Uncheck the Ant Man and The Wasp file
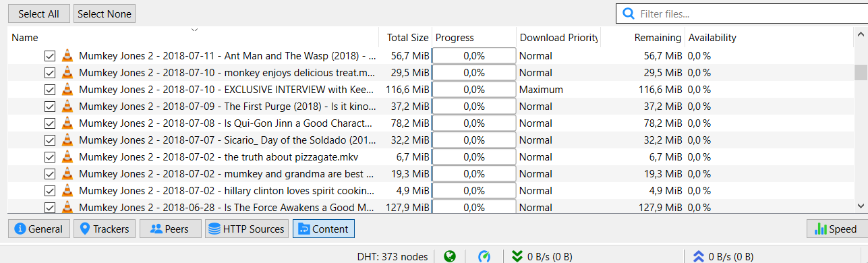868x263 pixels. [49, 56]
